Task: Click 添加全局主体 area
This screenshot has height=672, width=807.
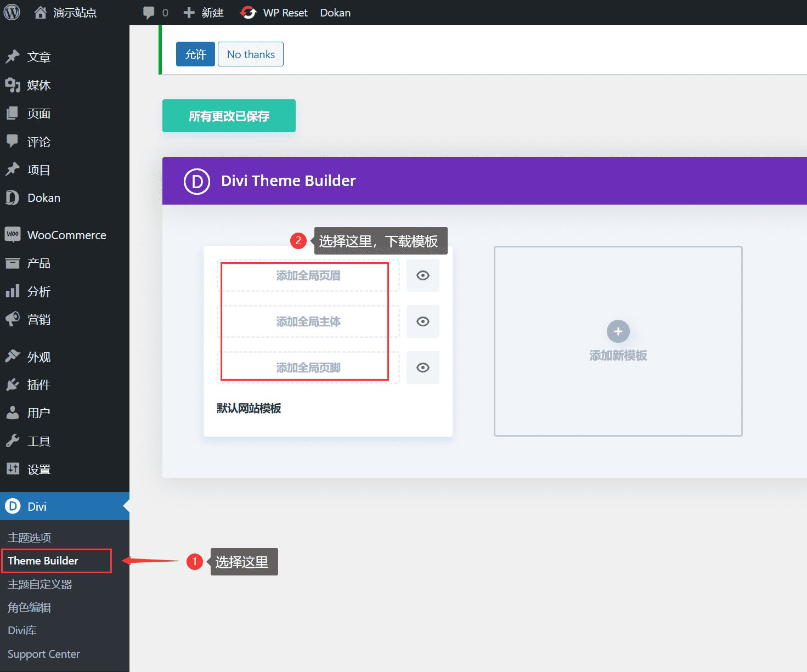Action: 308,321
